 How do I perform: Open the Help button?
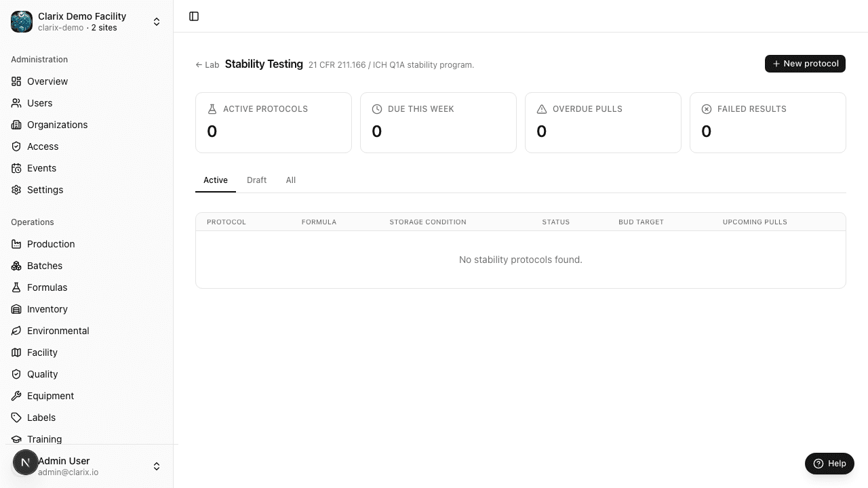(829, 464)
